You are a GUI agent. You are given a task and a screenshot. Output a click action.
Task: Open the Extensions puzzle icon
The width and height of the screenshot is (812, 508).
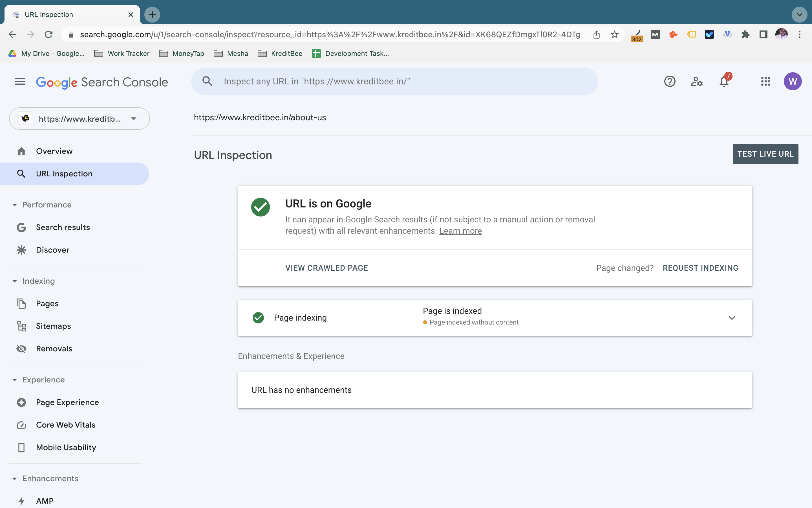pyautogui.click(x=745, y=35)
